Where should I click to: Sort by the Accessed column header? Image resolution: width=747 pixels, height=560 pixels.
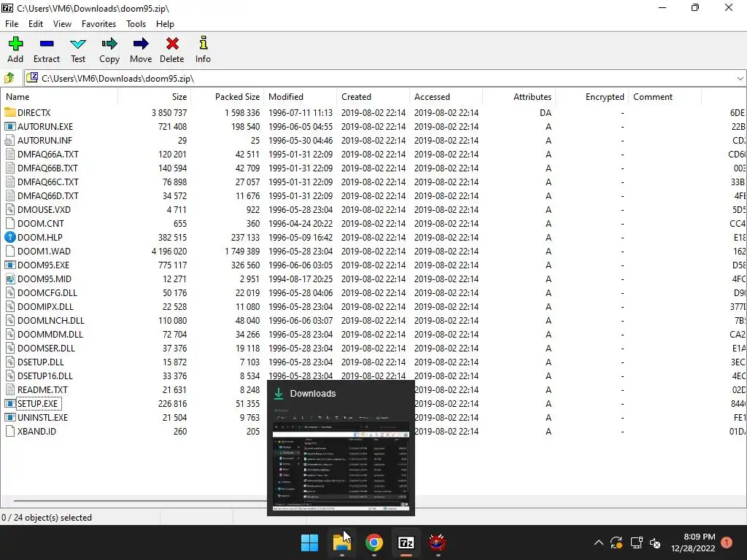(446, 97)
